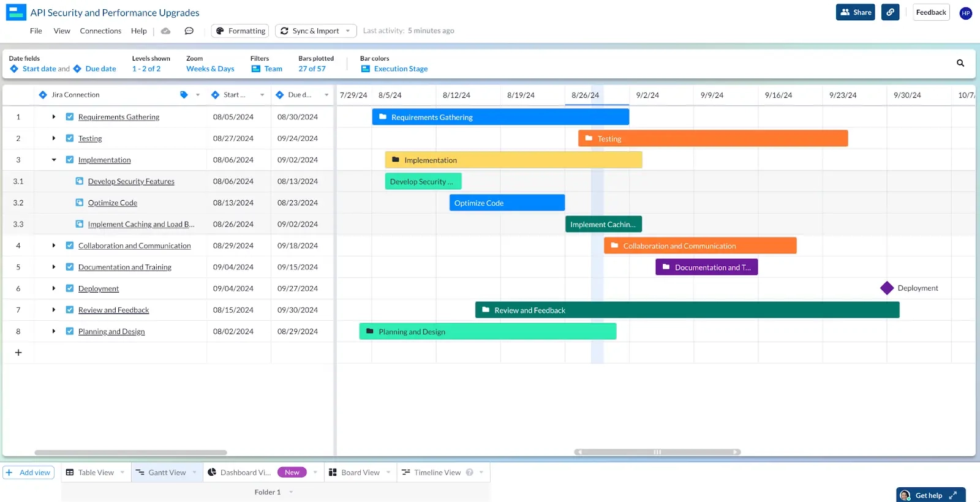Toggle the Implementation row checkbox
Viewport: 980px width, 502px height.
70,160
